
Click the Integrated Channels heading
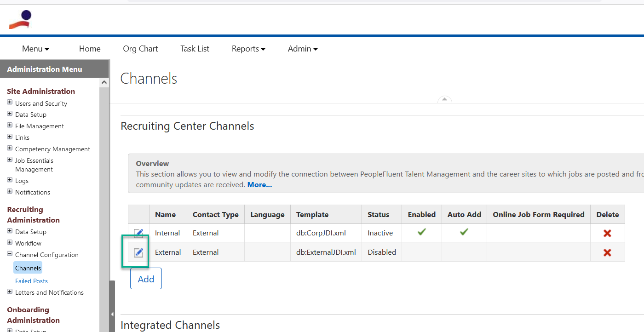point(170,325)
